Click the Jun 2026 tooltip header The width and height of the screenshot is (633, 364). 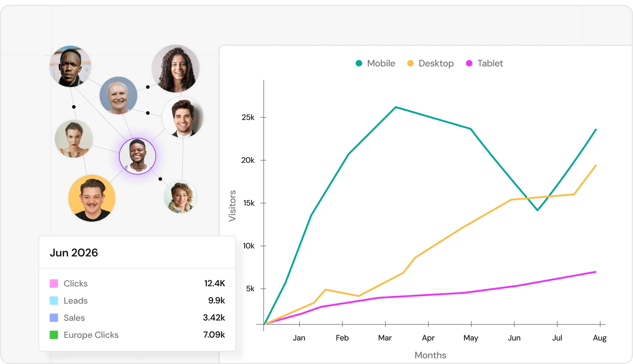pos(74,253)
